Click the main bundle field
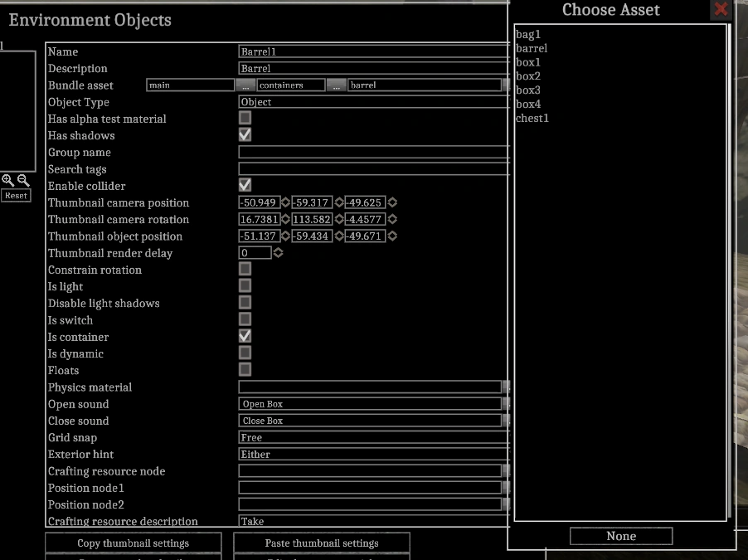This screenshot has width=748, height=560. tap(191, 85)
